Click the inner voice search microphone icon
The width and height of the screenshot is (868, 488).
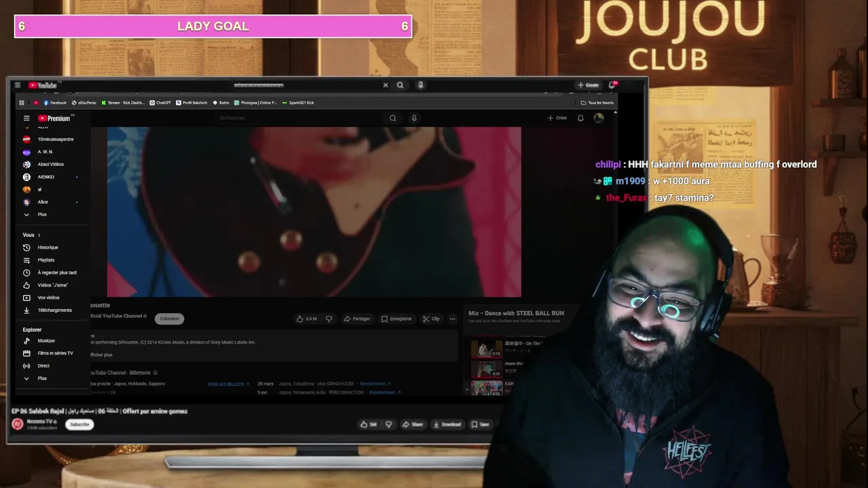pos(414,118)
